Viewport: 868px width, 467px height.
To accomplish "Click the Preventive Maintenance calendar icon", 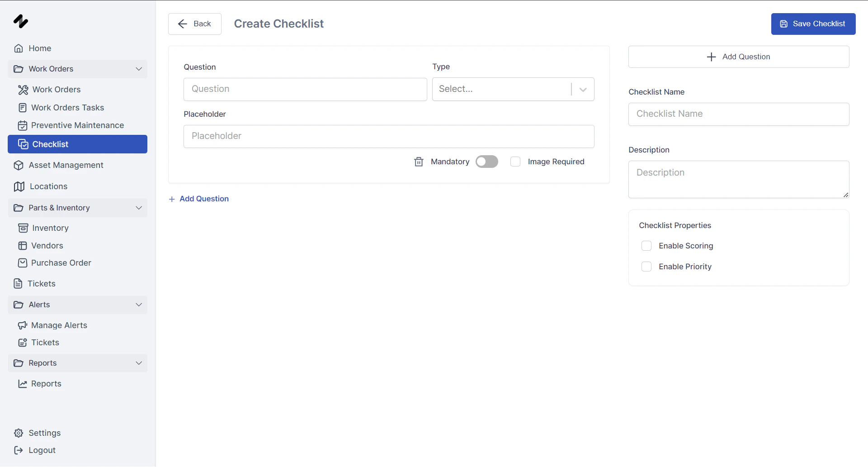I will [22, 125].
